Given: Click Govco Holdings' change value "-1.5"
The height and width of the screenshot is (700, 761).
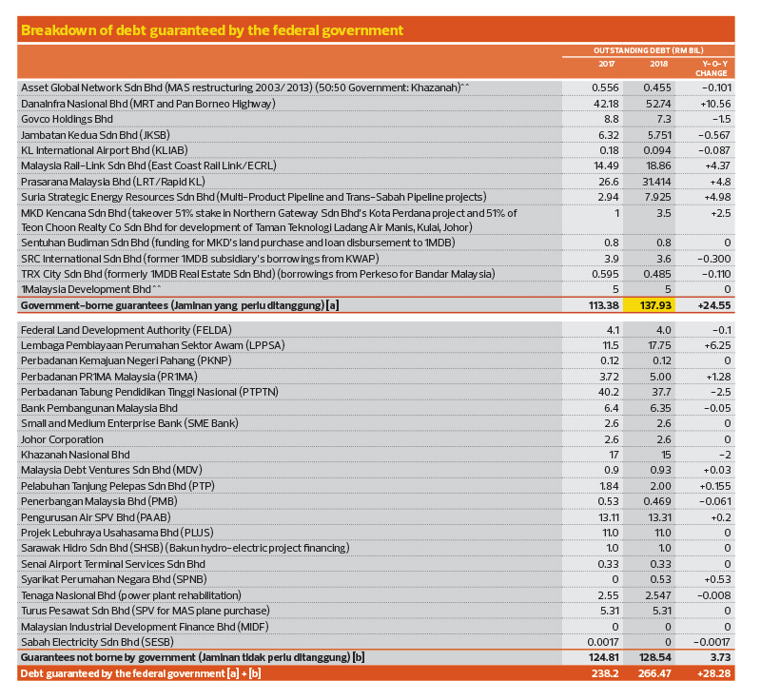Looking at the screenshot, I should click(x=722, y=119).
